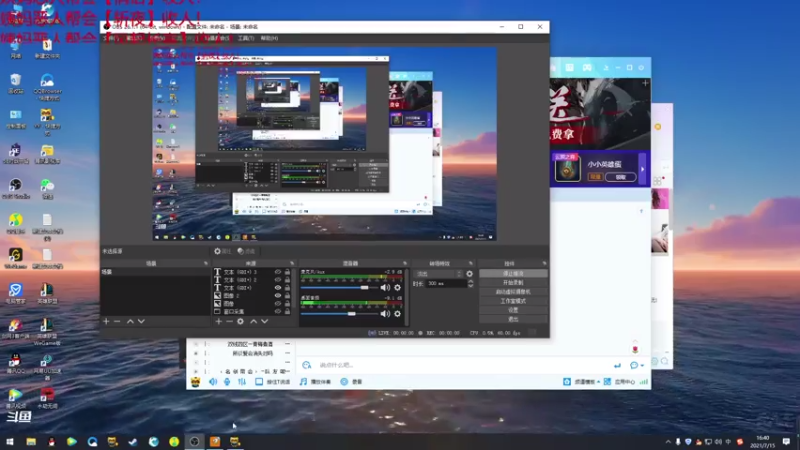Screen dimensions: 800x450
Task: Expand chat bubble options dropdown arrow
Action: click(x=642, y=365)
